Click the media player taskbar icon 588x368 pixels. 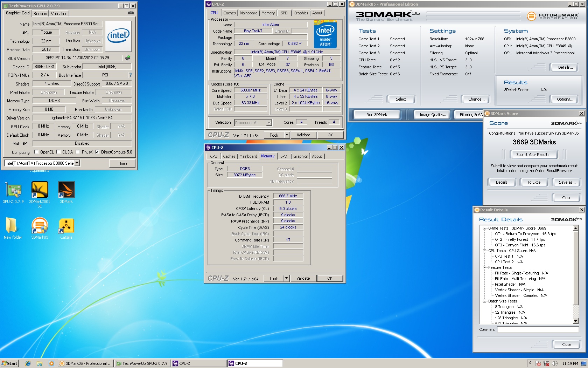click(x=51, y=363)
